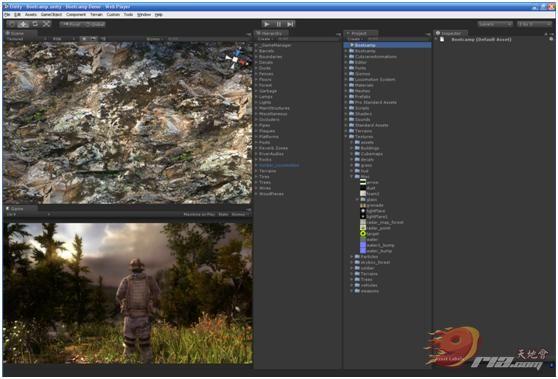Select the arrow texture thumbnail

(363, 182)
